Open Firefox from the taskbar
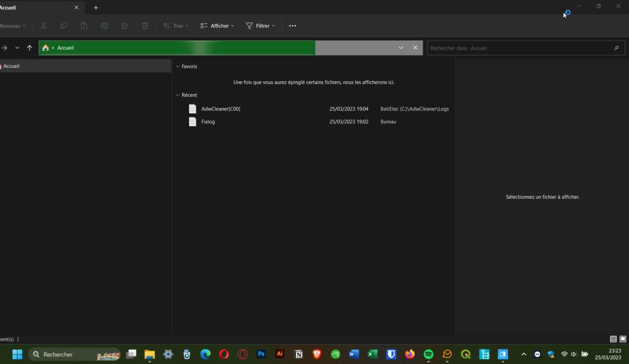This screenshot has height=364, width=629. tap(410, 354)
